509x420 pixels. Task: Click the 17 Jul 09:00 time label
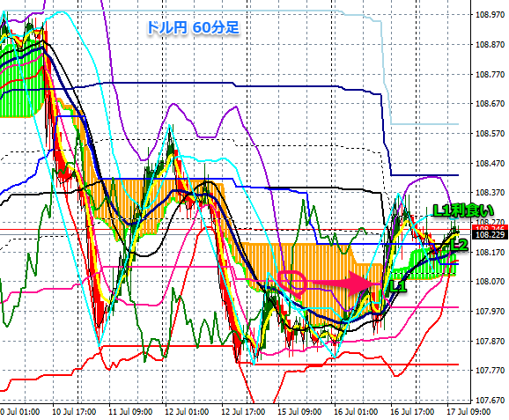coord(468,412)
